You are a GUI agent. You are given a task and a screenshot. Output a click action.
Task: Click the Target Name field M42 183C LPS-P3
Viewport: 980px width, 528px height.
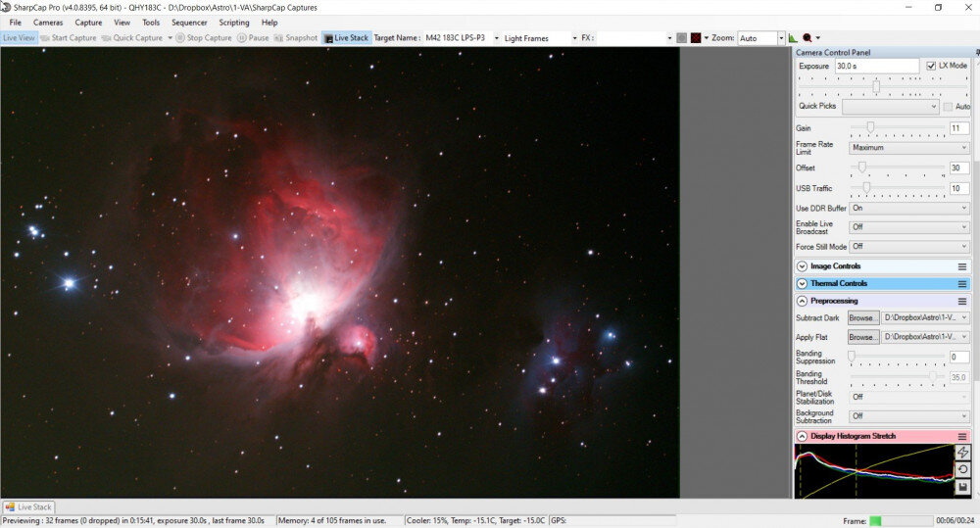458,38
